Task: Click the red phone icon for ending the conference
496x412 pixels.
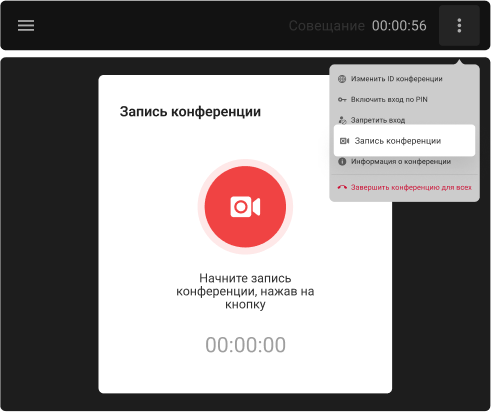Action: tap(342, 187)
